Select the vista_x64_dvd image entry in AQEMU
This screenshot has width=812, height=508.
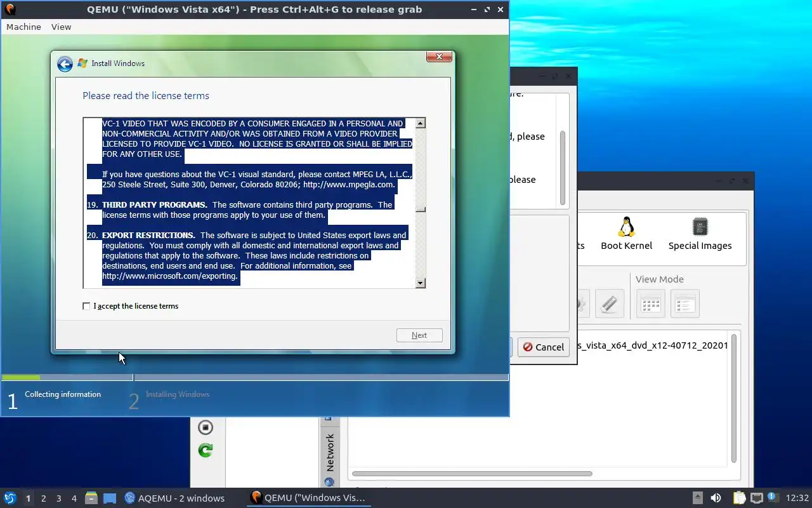(653, 345)
